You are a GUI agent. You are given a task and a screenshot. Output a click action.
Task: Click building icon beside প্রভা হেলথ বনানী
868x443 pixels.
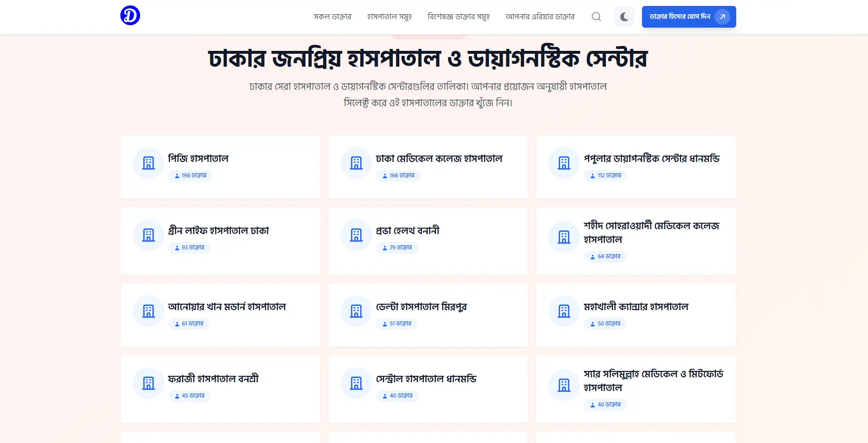pos(356,235)
